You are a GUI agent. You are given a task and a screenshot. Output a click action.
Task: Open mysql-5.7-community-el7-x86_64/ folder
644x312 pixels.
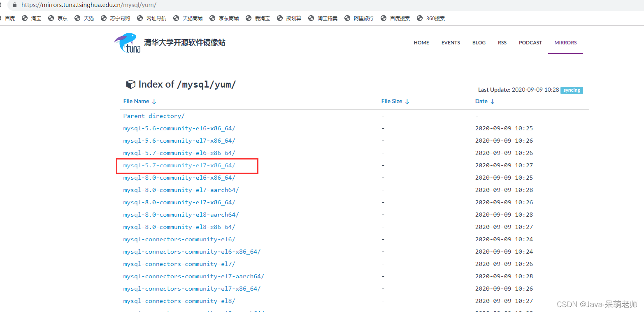point(179,165)
